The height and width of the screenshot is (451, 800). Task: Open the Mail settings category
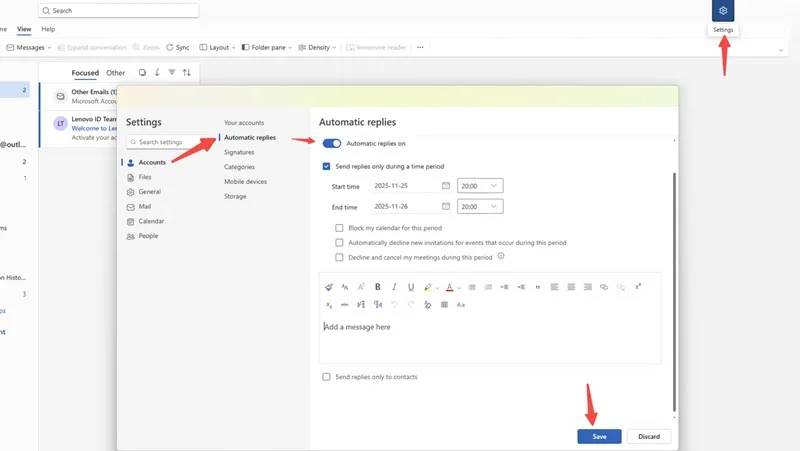tap(139, 207)
